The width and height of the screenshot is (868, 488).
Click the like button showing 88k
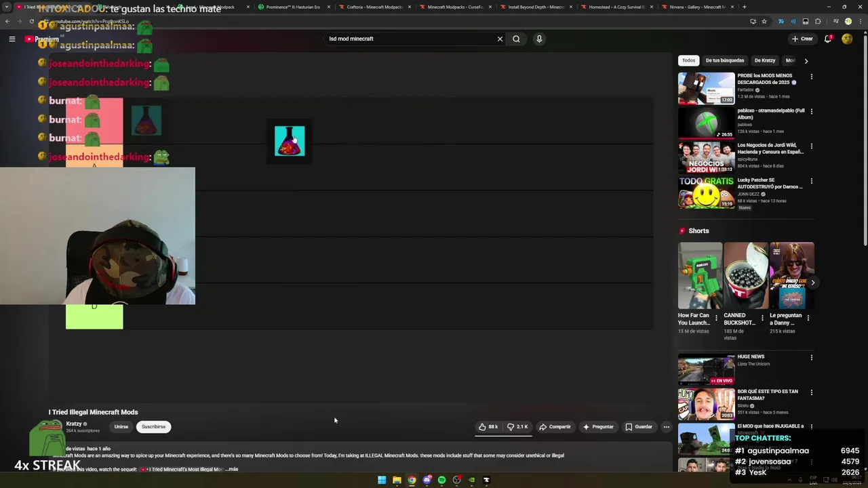488,426
